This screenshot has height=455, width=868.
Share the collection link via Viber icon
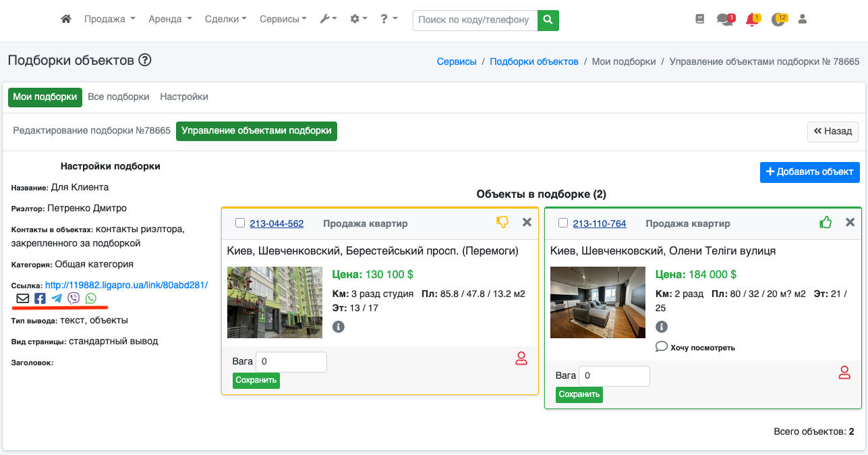(74, 298)
